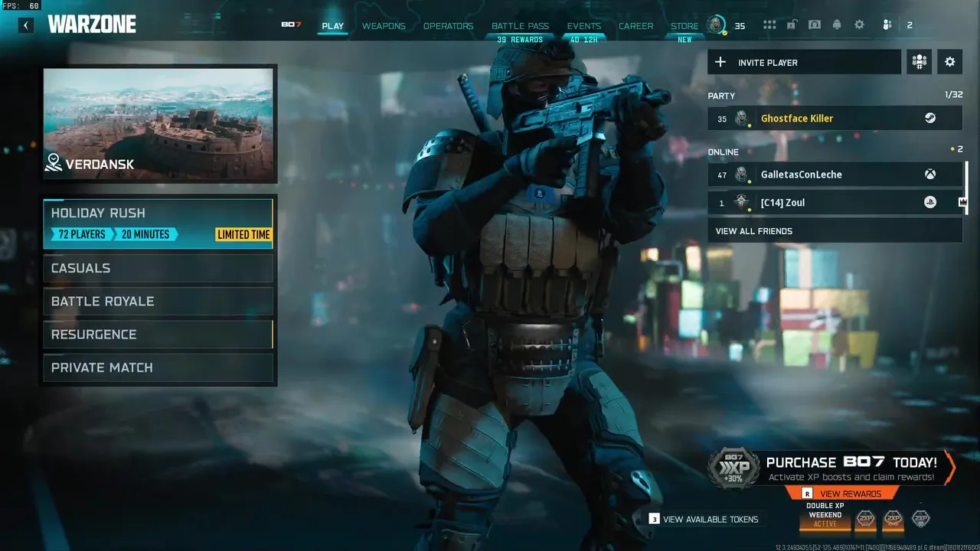Select online friend GalletasConLeche
980x551 pixels.
[x=835, y=174]
